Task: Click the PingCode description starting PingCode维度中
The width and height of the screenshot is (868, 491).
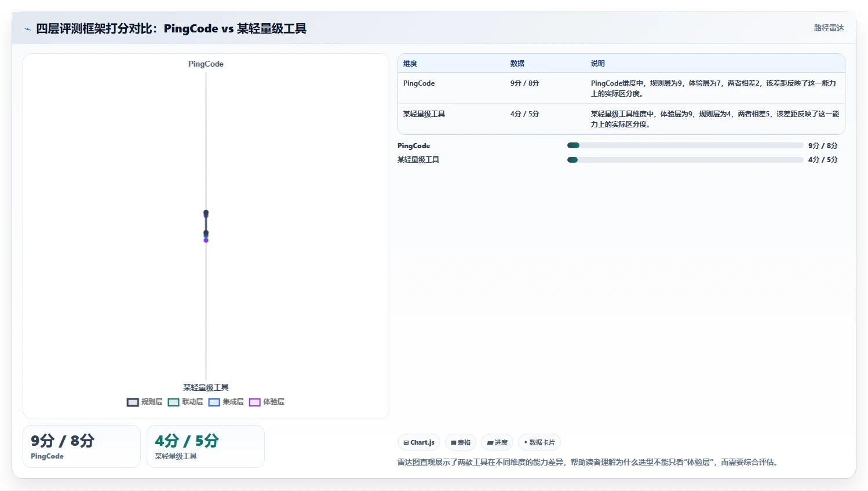Action: pos(714,89)
